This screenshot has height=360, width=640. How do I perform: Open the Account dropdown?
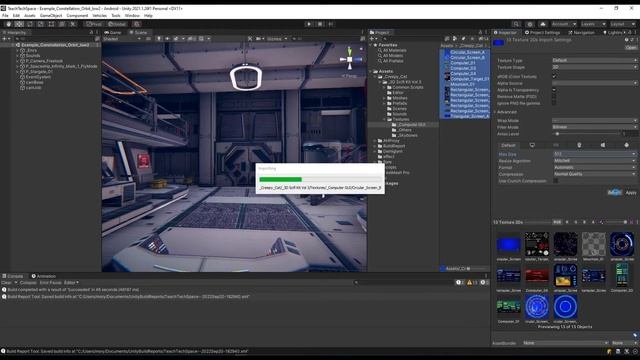click(x=564, y=24)
